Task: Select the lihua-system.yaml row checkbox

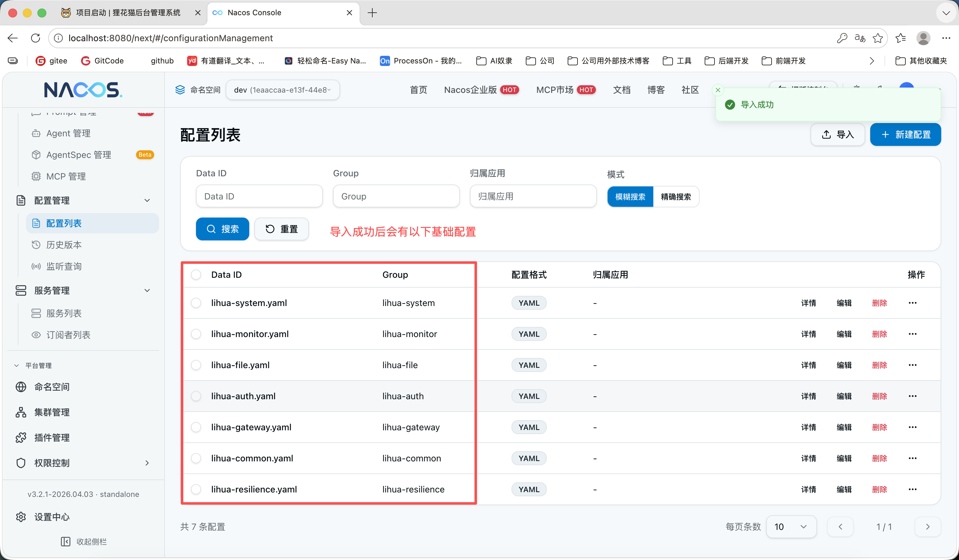Action: [x=196, y=303]
